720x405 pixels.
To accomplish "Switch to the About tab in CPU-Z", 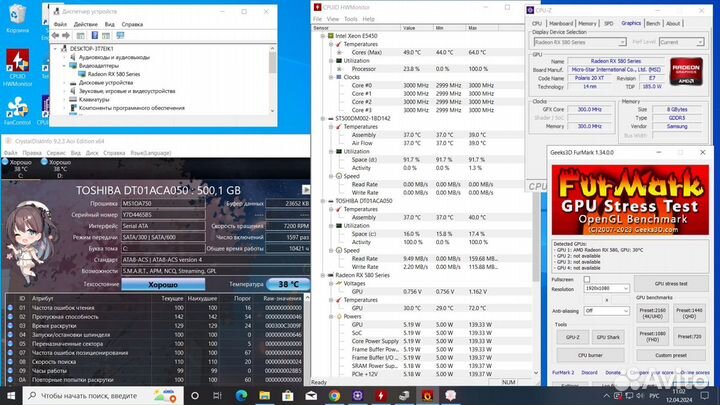I will tap(673, 23).
